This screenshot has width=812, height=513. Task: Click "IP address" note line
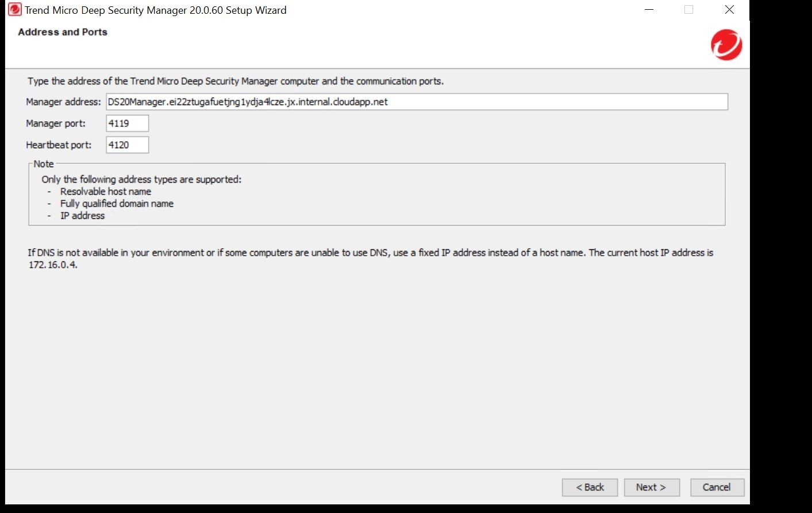pyautogui.click(x=82, y=215)
